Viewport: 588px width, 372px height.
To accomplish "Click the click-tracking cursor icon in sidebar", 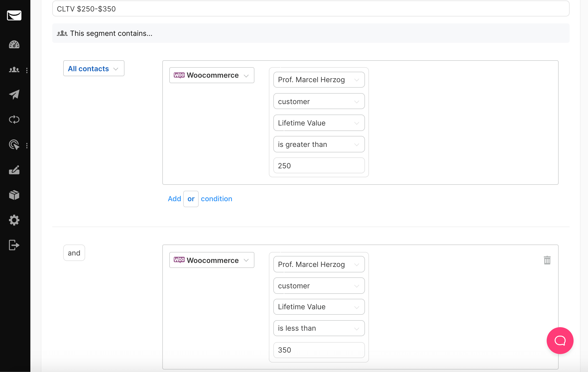I will pyautogui.click(x=14, y=145).
